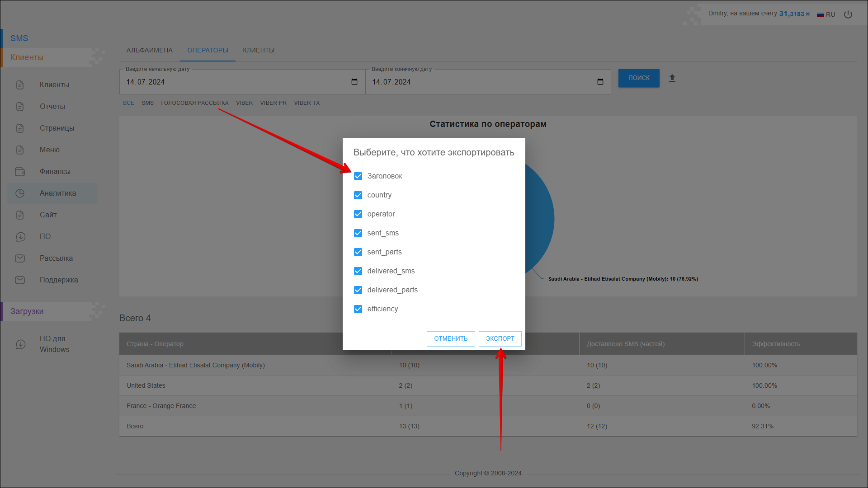Click the Финансы wallet icon
The height and width of the screenshot is (488, 868).
(x=20, y=172)
